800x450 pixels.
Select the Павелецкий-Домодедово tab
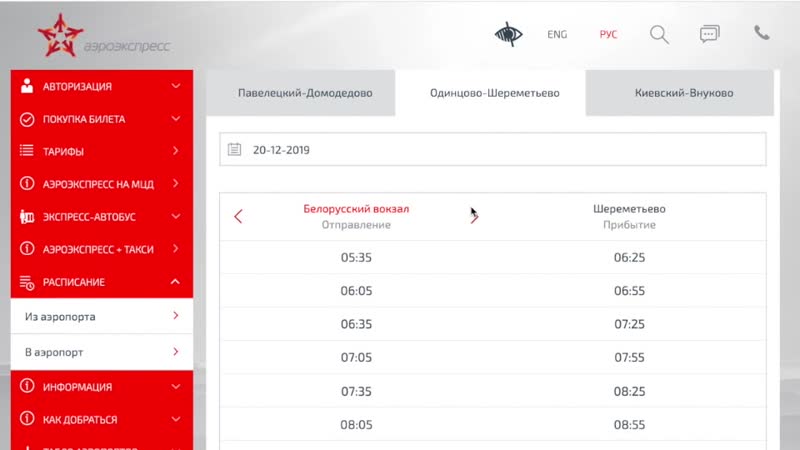(x=305, y=93)
